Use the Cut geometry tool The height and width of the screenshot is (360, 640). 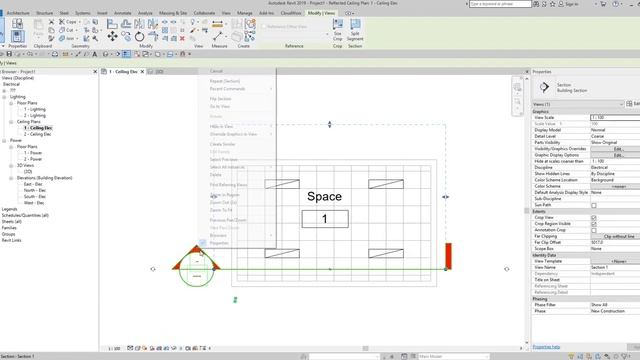click(67, 30)
